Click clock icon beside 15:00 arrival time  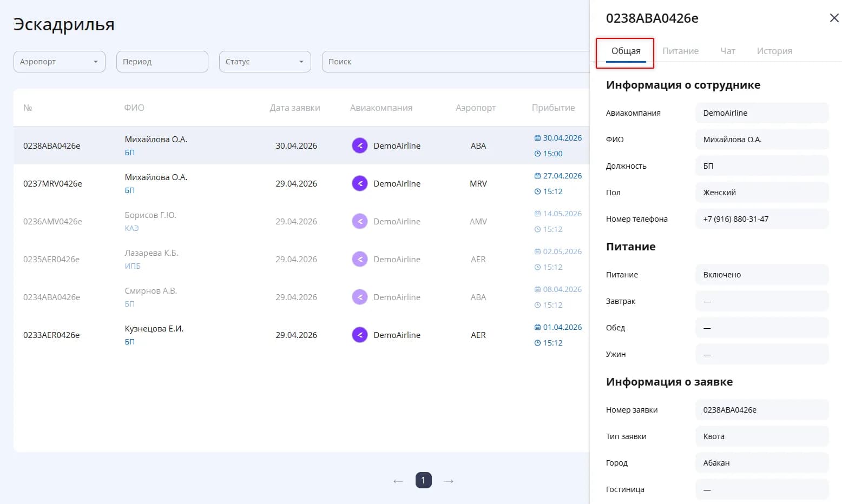[x=537, y=154]
